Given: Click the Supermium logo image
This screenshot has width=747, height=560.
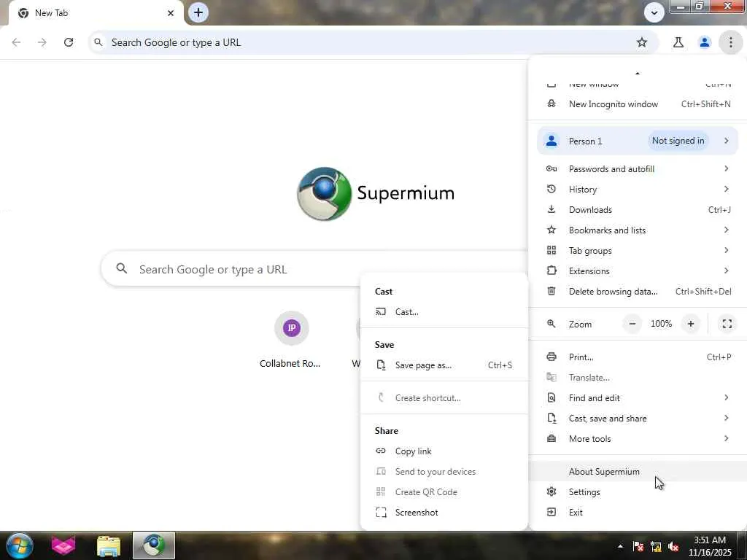Looking at the screenshot, I should pyautogui.click(x=325, y=193).
